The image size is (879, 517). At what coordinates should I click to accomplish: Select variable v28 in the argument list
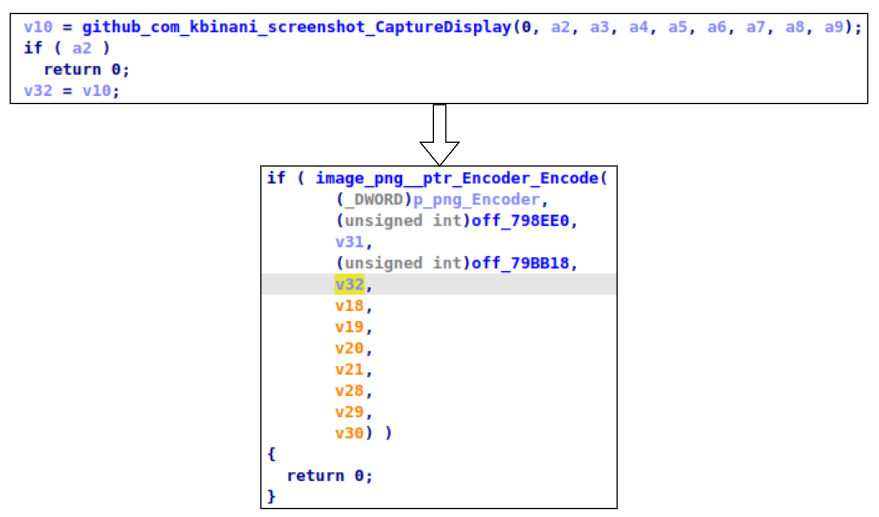click(x=349, y=391)
